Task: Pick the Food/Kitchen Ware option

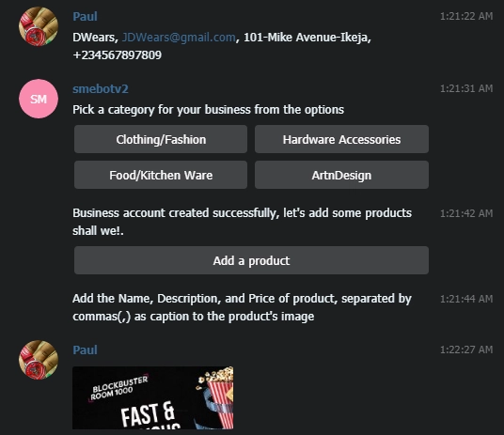Action: [x=161, y=175]
